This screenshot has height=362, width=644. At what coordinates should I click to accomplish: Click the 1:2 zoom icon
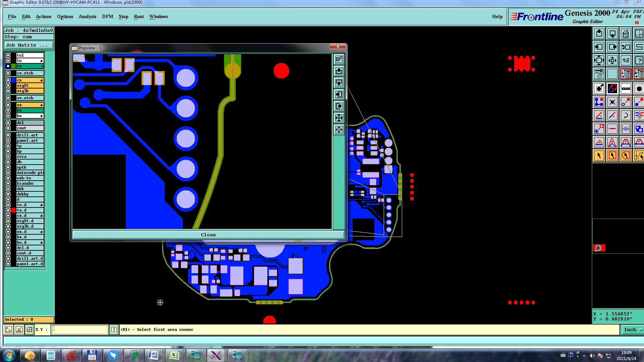pyautogui.click(x=626, y=61)
